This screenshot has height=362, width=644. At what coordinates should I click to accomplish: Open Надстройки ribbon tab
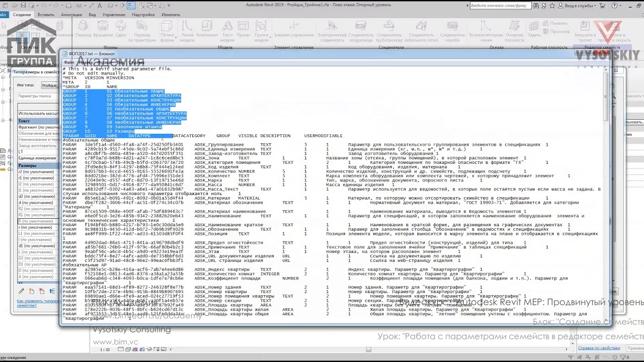pyautogui.click(x=143, y=15)
